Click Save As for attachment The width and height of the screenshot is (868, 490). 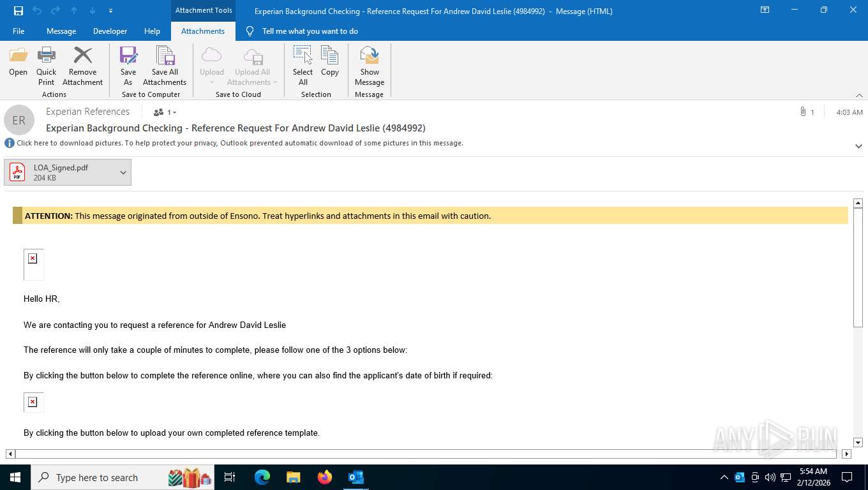[x=128, y=66]
